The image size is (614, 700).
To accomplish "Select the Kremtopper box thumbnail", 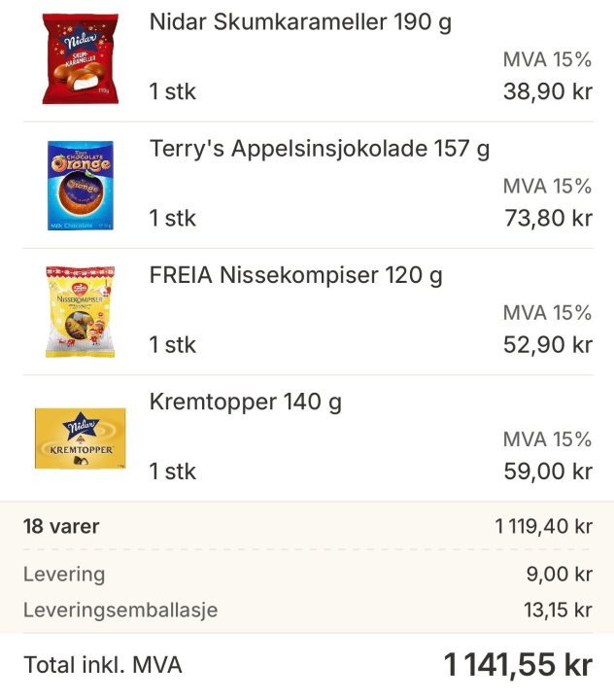I will [x=80, y=438].
